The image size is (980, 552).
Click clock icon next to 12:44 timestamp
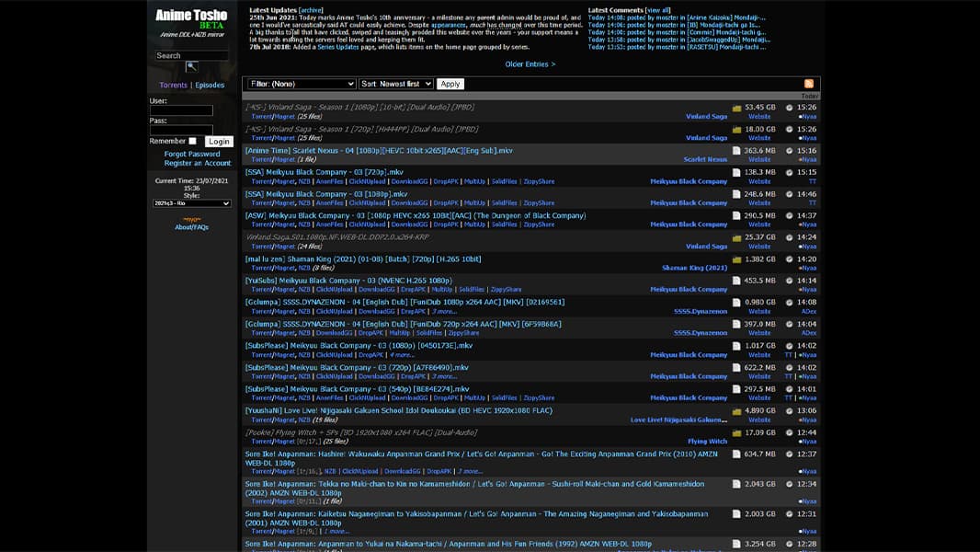(790, 432)
